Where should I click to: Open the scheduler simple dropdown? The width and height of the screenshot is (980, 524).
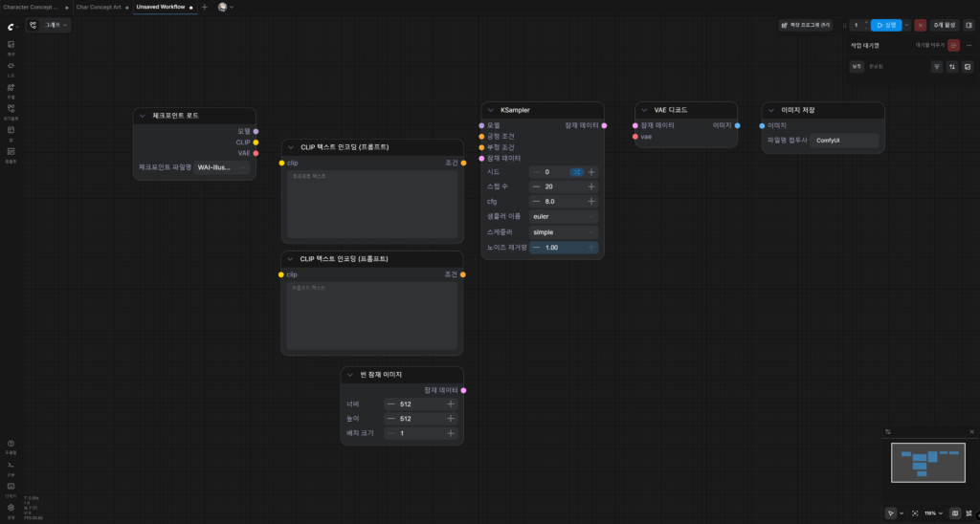pyautogui.click(x=564, y=232)
